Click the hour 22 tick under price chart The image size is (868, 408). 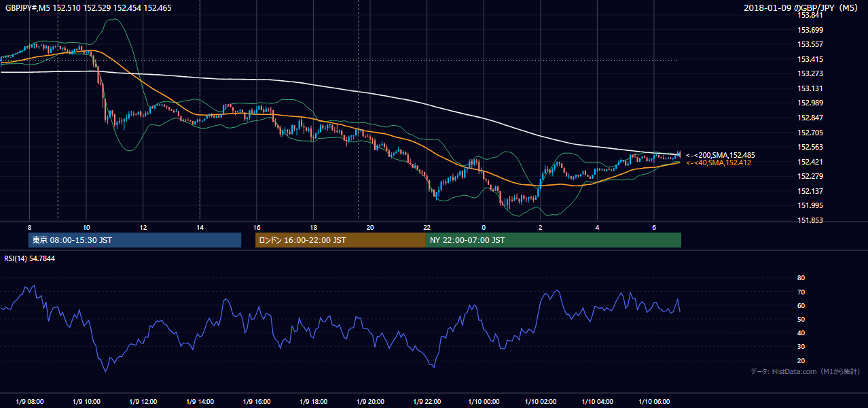click(x=427, y=227)
